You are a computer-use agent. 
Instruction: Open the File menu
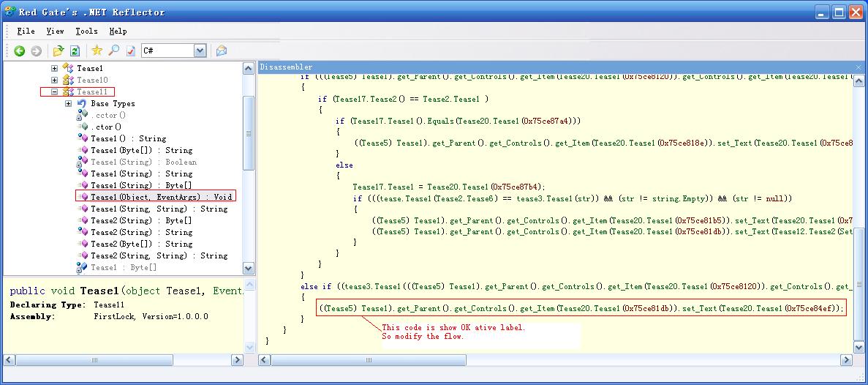click(26, 31)
